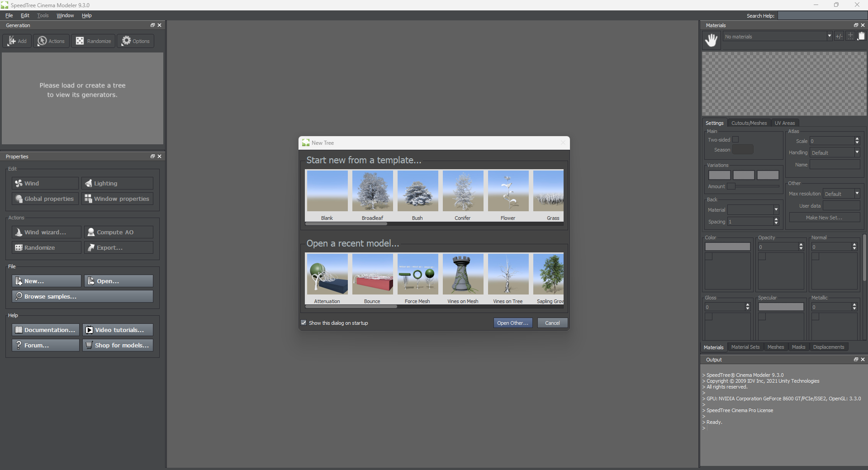This screenshot has width=868, height=470.
Task: Click Shop for models…
Action: click(x=118, y=345)
